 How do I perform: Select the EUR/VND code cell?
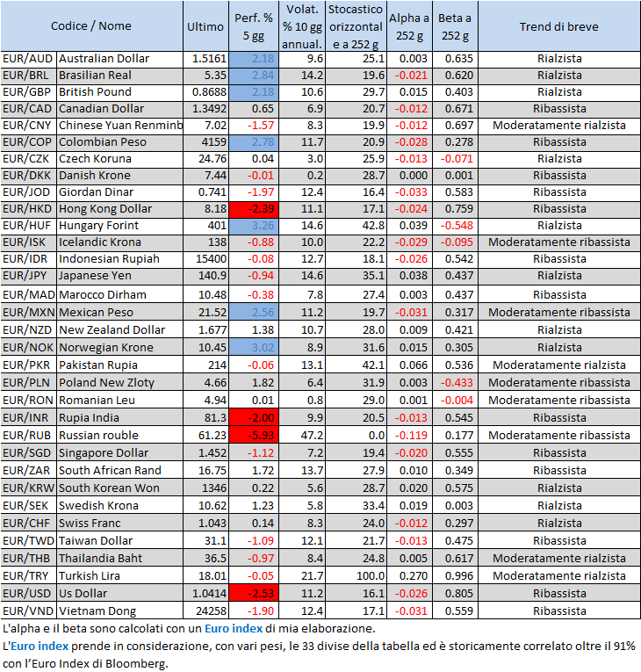tap(29, 611)
